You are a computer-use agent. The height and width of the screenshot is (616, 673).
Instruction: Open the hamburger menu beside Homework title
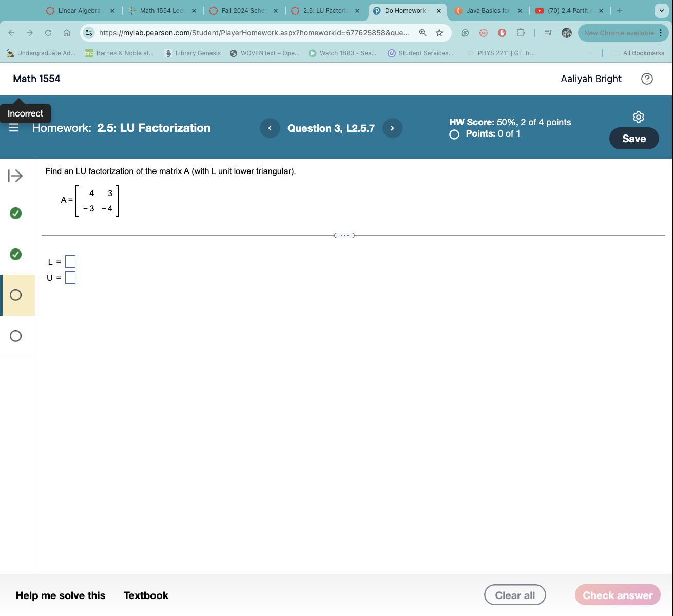14,128
